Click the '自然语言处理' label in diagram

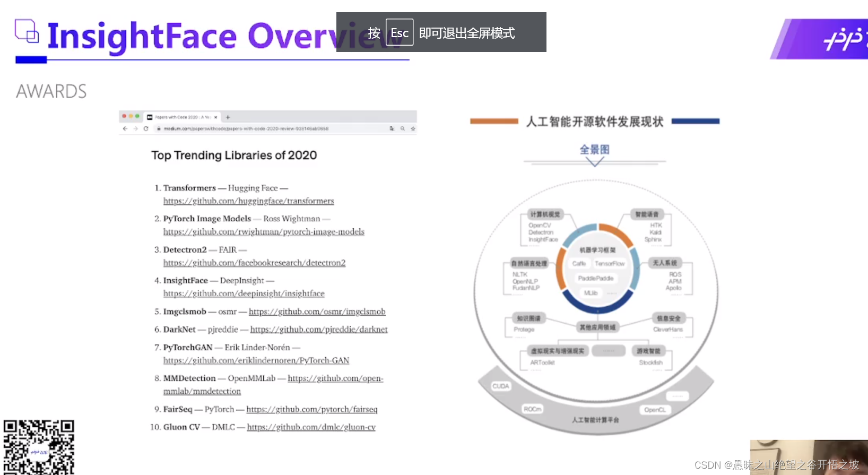pos(529,263)
